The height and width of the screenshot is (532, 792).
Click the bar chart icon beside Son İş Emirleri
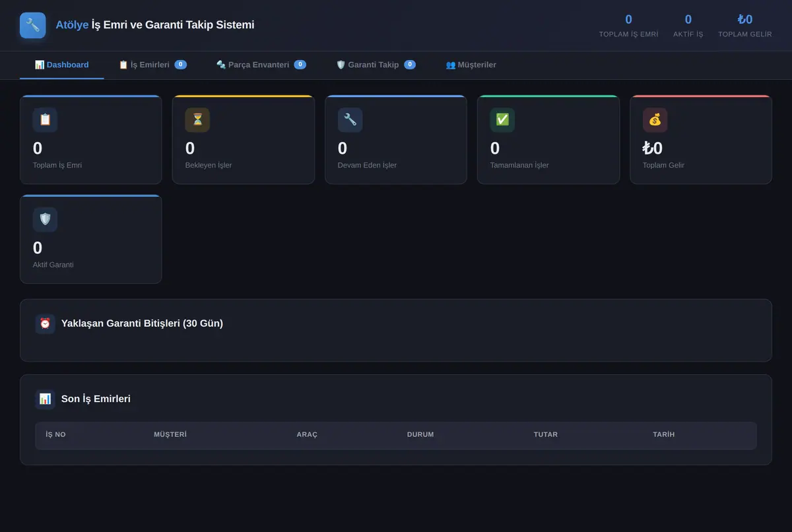coord(45,399)
